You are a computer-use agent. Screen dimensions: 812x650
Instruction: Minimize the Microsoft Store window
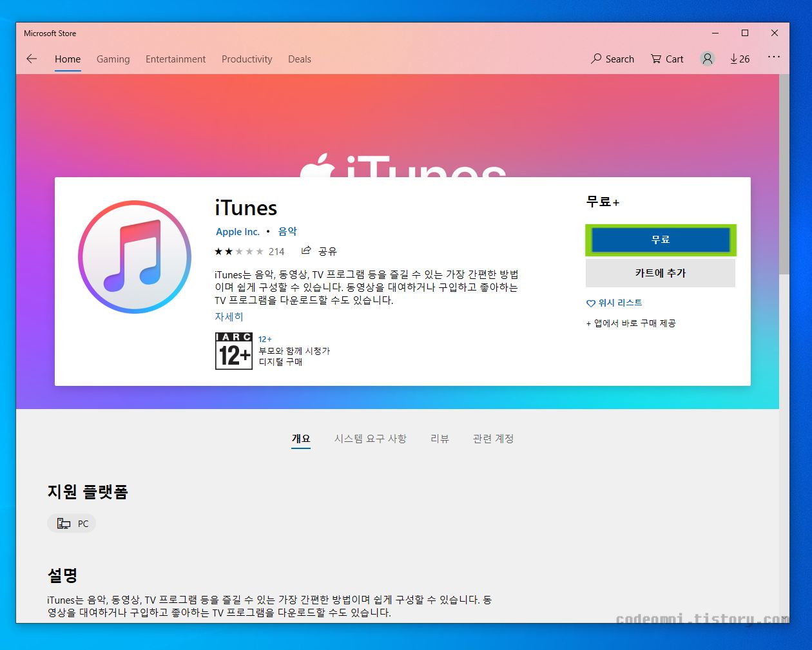click(x=715, y=33)
